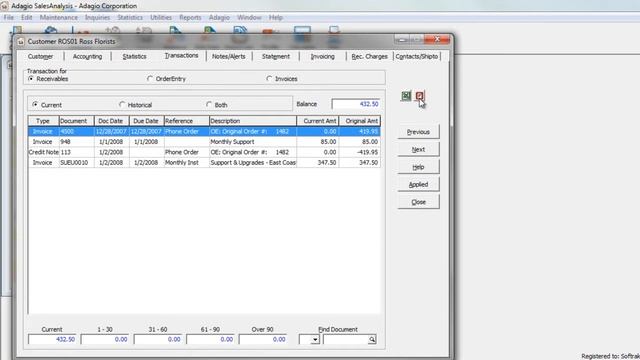The image size is (640, 360).
Task: Click the Find Document magnifier icon
Action: click(x=372, y=340)
